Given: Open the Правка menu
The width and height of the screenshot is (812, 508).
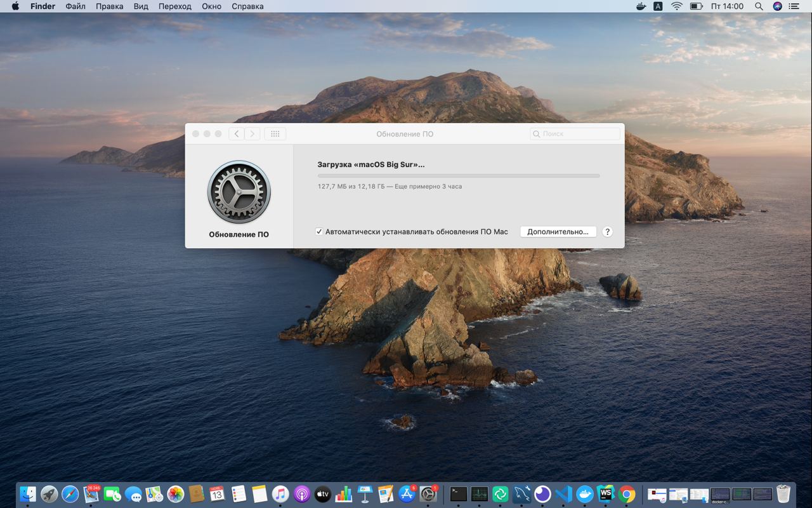Looking at the screenshot, I should point(110,6).
